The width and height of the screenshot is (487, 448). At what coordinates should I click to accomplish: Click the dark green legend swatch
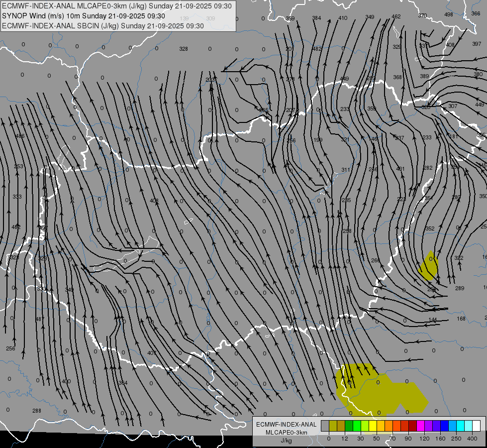point(349,426)
